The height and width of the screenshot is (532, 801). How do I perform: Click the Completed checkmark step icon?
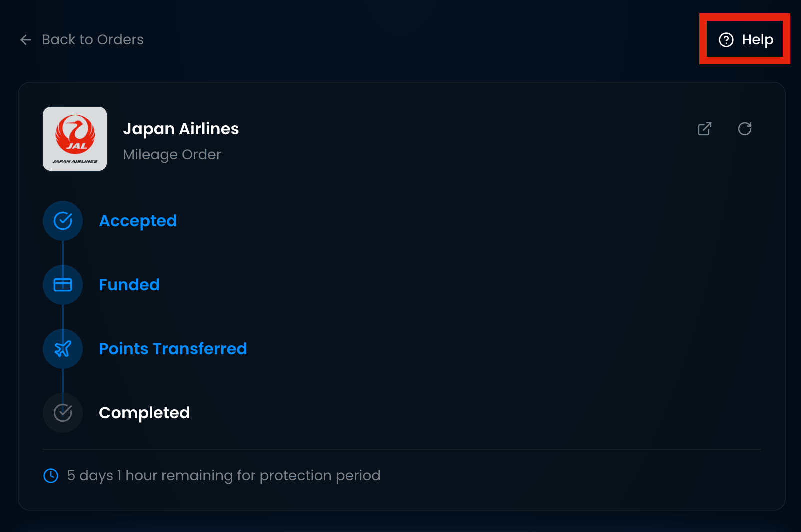63,413
